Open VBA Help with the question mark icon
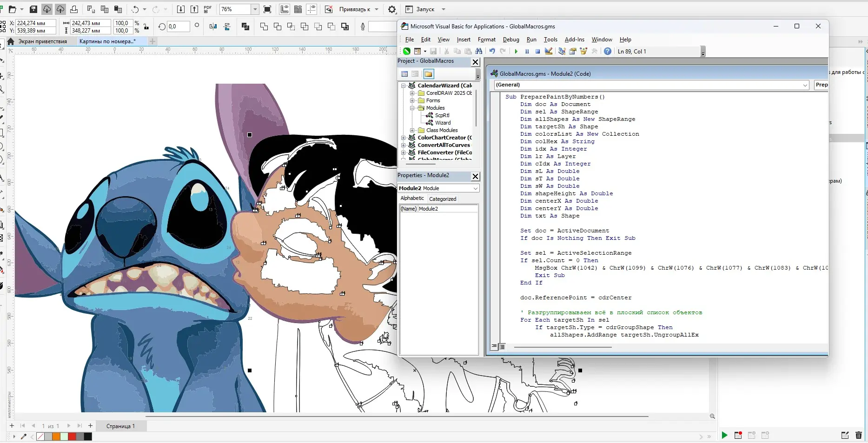This screenshot has width=868, height=443. click(x=608, y=51)
